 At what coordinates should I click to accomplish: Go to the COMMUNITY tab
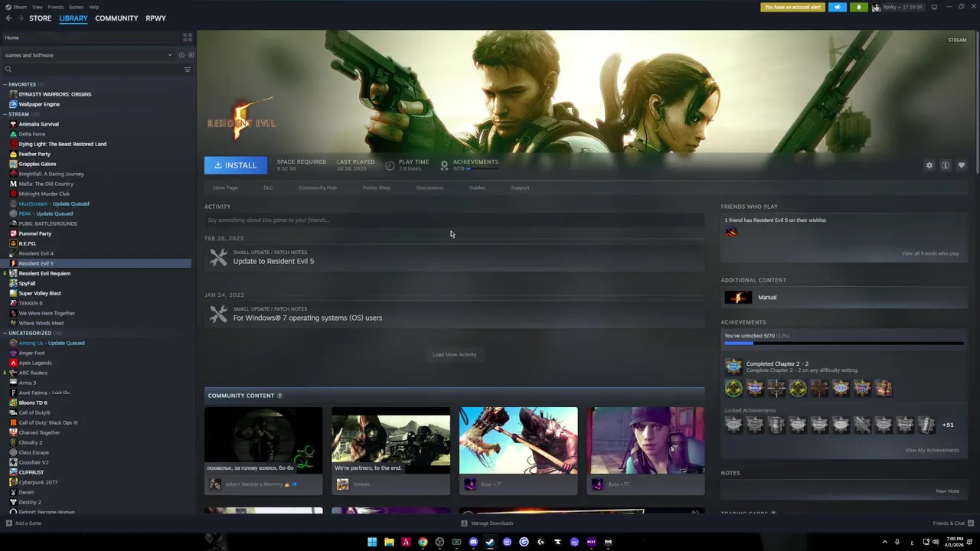[116, 18]
